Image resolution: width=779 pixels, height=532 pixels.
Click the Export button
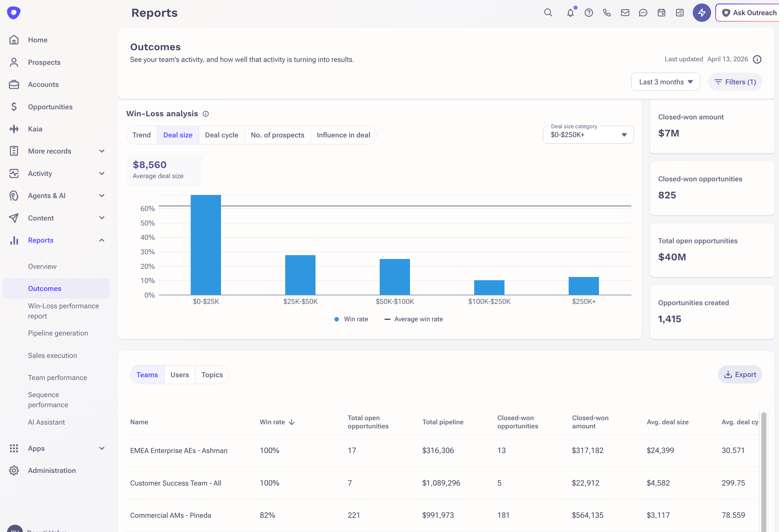pos(740,374)
